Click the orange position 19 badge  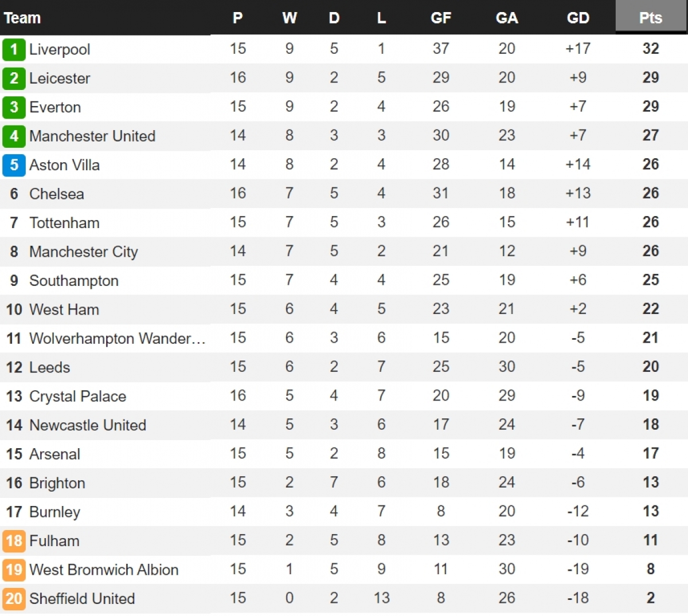[14, 570]
